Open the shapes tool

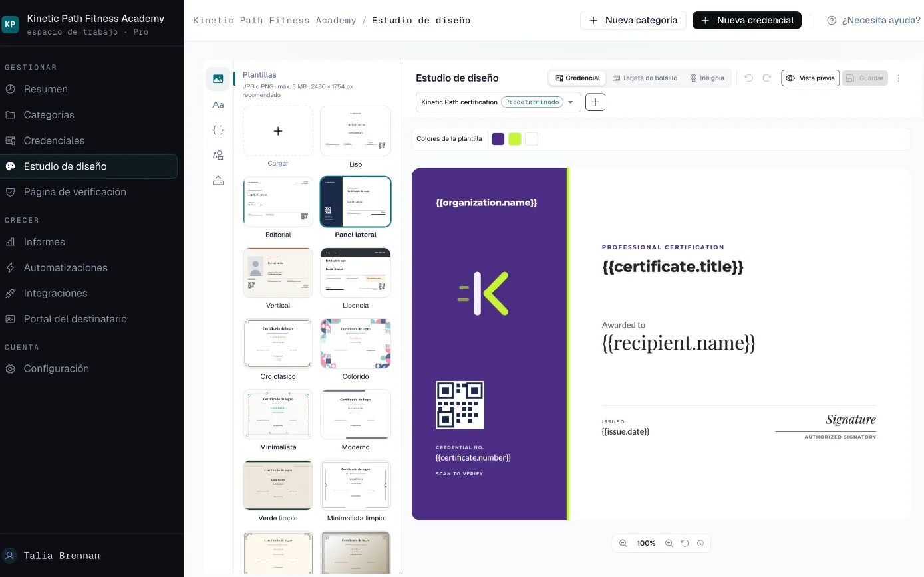(218, 155)
